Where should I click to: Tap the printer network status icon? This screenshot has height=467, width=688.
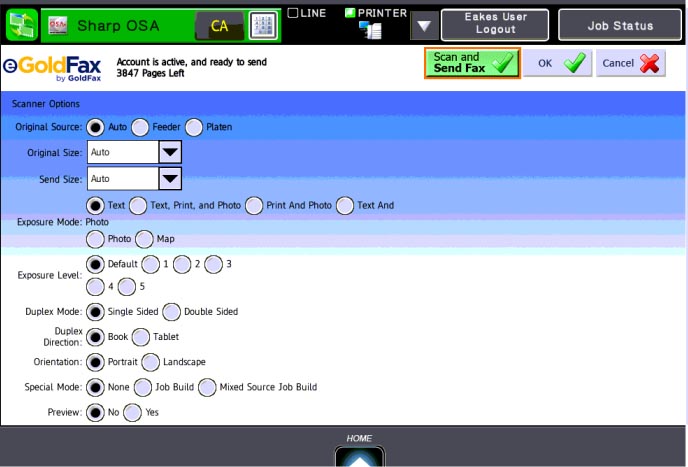[x=370, y=30]
